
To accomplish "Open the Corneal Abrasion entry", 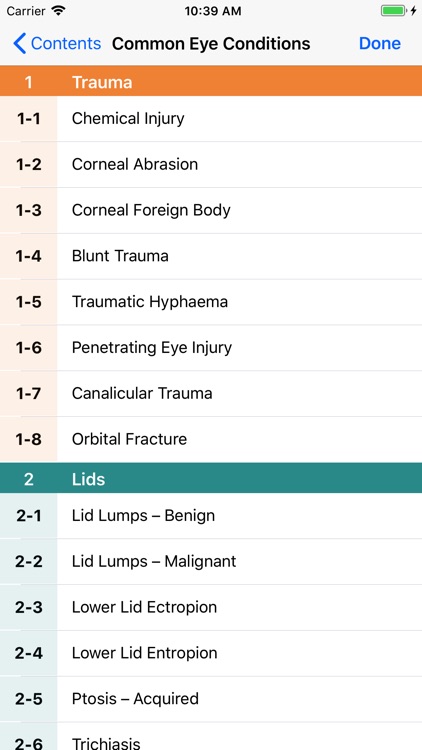I will tap(211, 165).
